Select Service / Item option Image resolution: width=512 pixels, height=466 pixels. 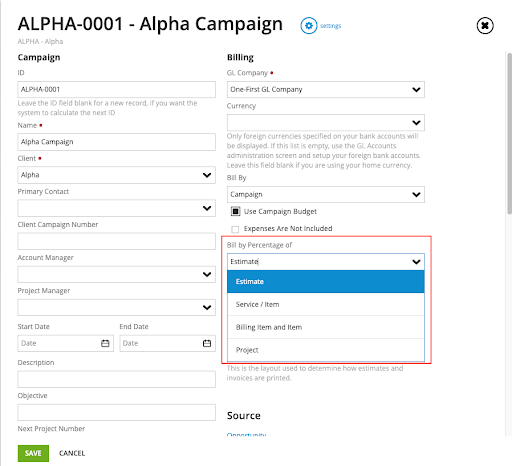point(326,304)
